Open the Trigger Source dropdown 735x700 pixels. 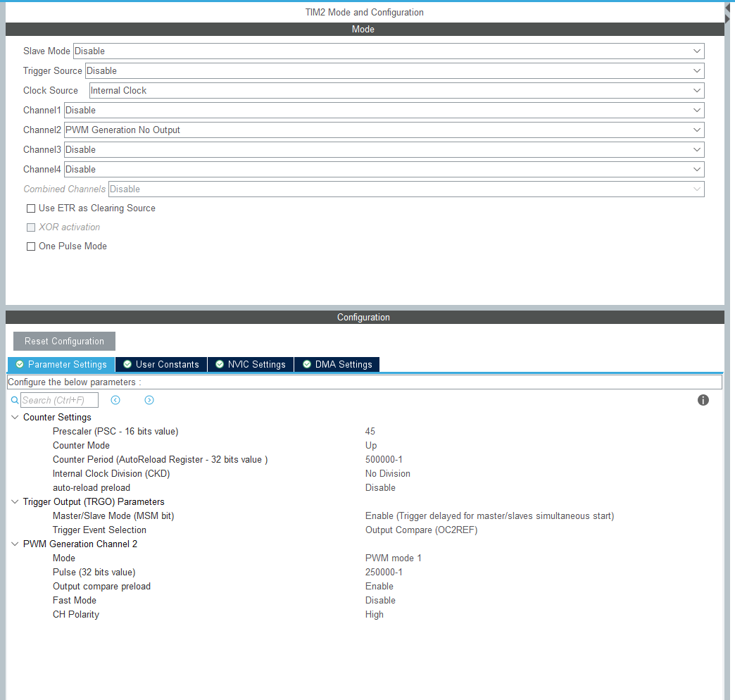(395, 71)
